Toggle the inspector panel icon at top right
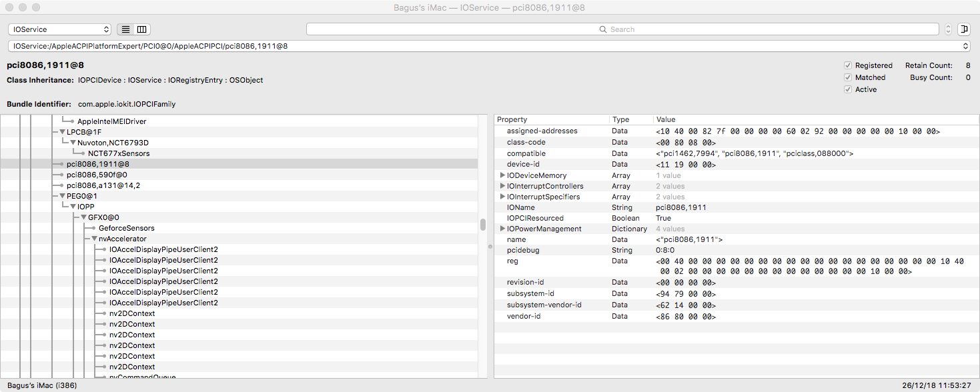 (x=963, y=29)
